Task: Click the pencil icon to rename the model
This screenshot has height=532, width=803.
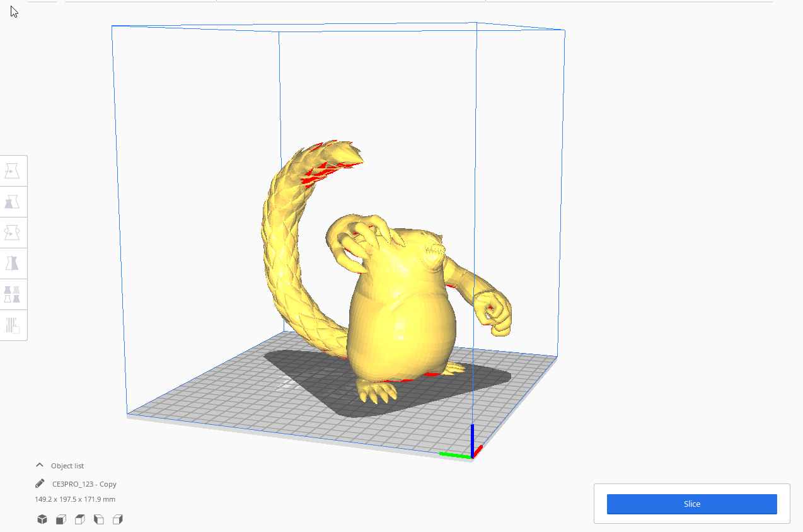Action: coord(39,483)
